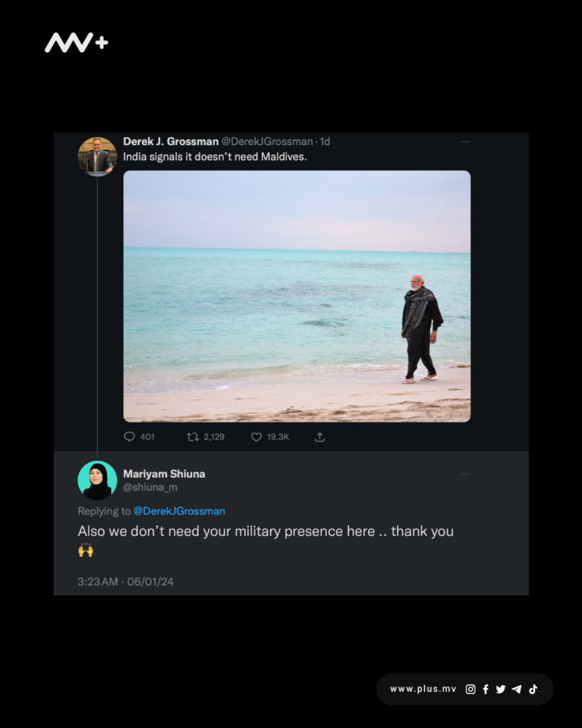
Task: Click the Facebook icon in the footer
Action: [485, 689]
